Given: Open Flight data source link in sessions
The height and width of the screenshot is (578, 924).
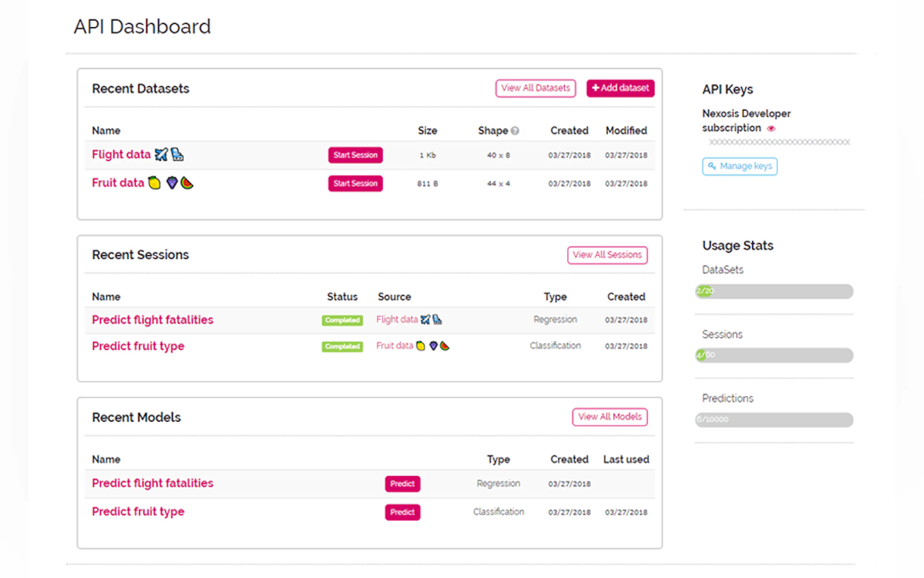Looking at the screenshot, I should [397, 319].
